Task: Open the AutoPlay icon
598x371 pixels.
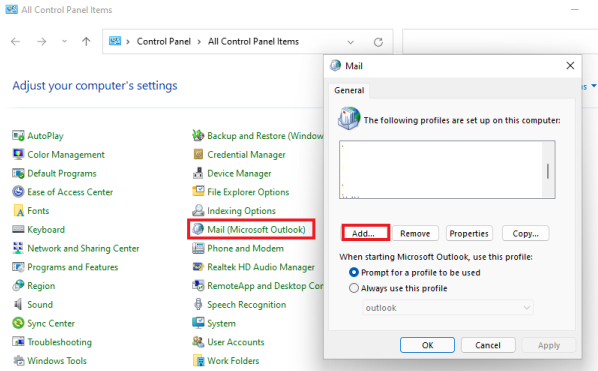Action: pyautogui.click(x=18, y=135)
